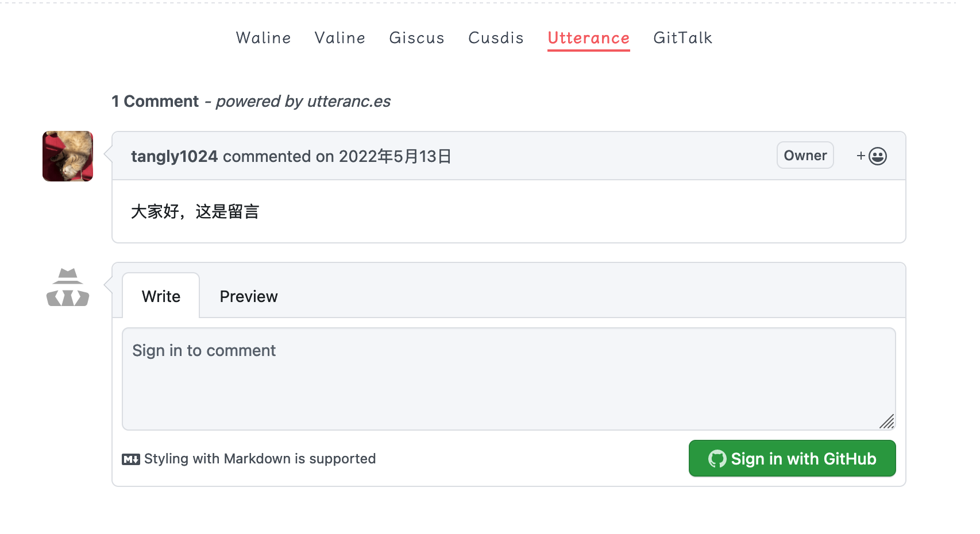This screenshot has width=980, height=534.
Task: Click the 2022年5月13日 comment date link
Action: [x=395, y=156]
